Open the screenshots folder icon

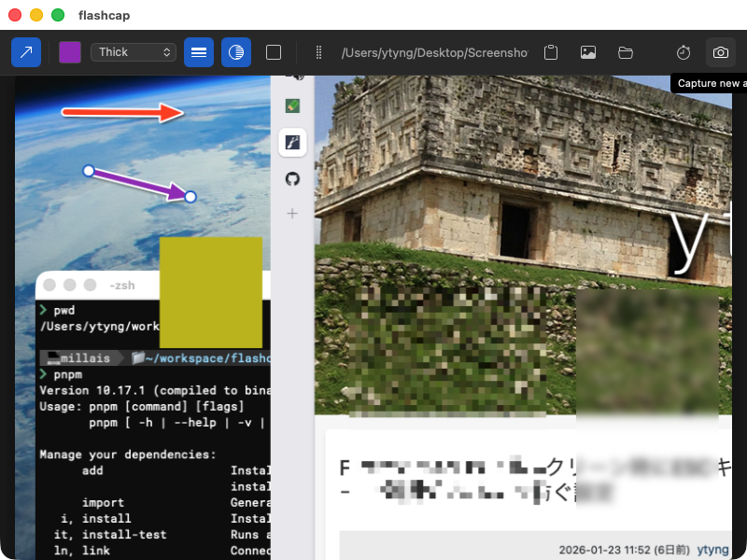tap(626, 52)
